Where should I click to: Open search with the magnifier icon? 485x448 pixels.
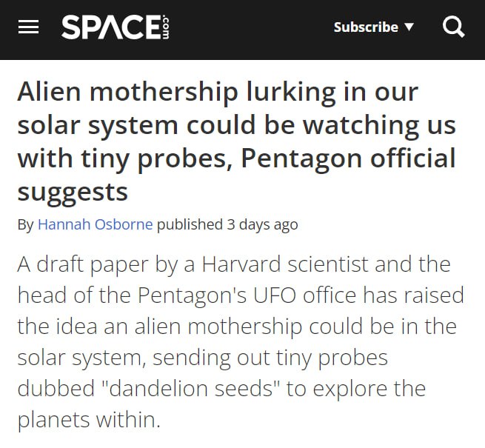[453, 27]
